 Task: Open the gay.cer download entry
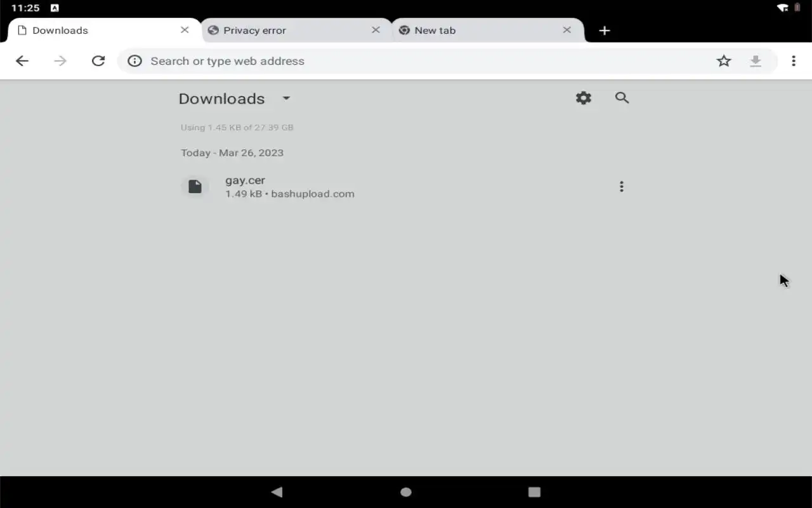(406, 187)
